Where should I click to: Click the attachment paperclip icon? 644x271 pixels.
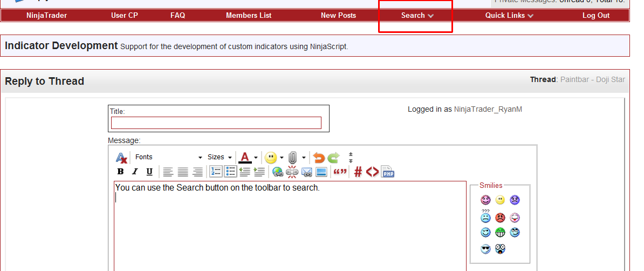click(292, 158)
